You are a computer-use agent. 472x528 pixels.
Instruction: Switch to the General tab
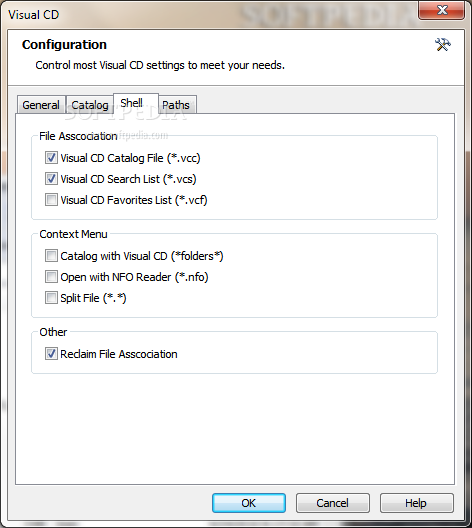pyautogui.click(x=41, y=105)
